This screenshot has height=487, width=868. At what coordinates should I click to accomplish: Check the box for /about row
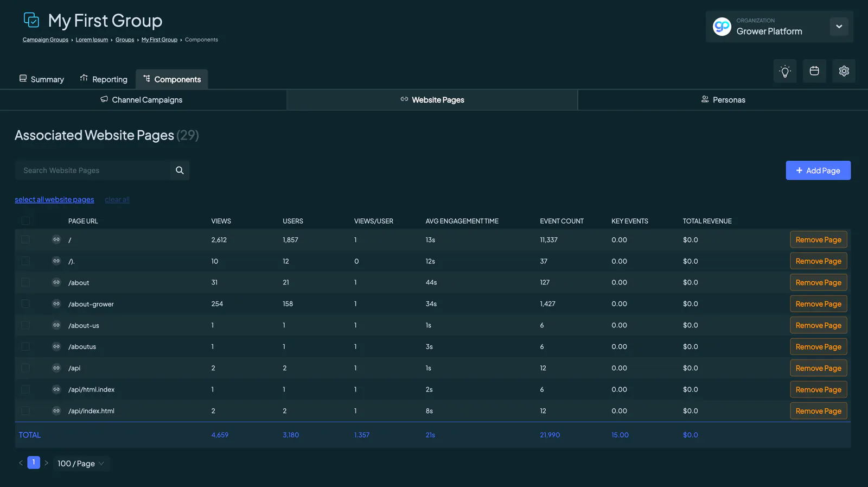(25, 282)
